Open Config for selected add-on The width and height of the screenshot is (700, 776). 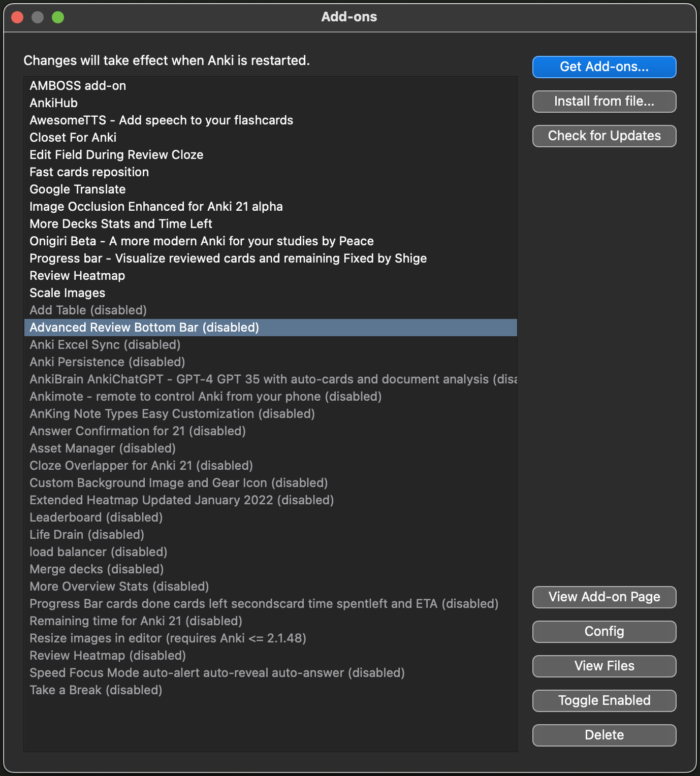click(604, 632)
